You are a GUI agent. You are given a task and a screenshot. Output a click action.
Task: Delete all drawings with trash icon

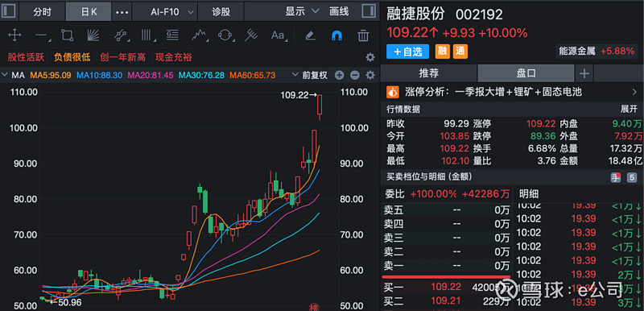tap(363, 35)
